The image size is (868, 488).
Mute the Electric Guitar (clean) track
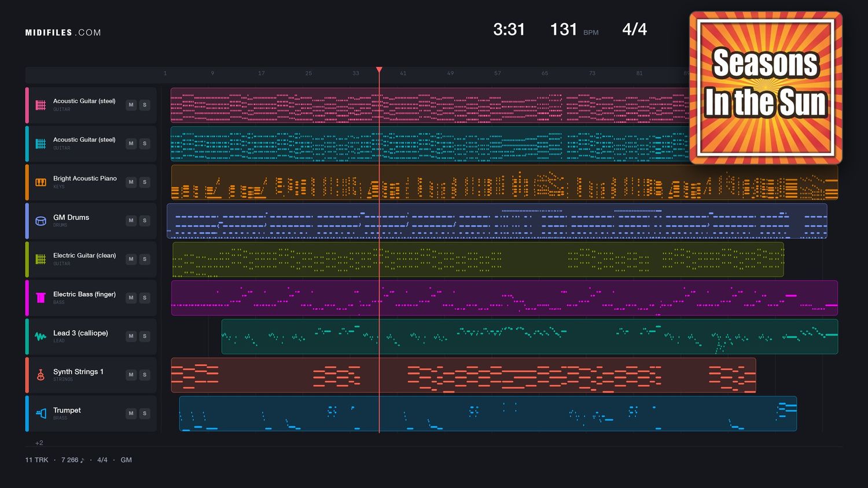tap(131, 259)
